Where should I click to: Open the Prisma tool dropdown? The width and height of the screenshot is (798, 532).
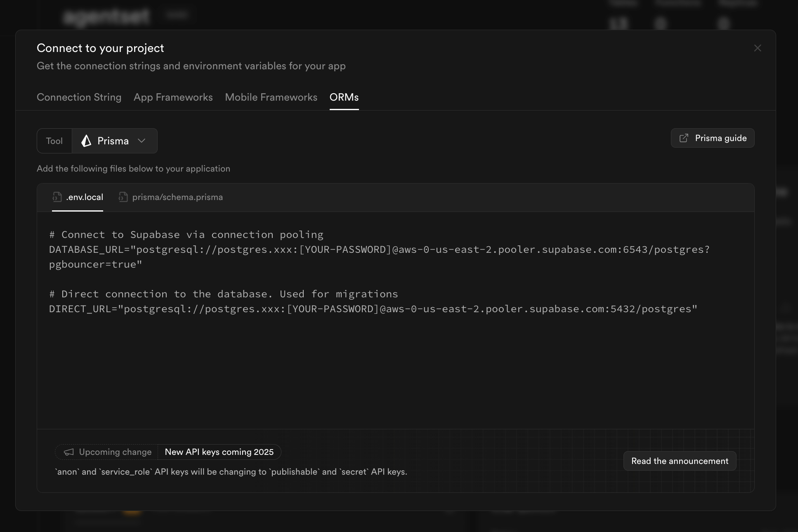(x=115, y=141)
